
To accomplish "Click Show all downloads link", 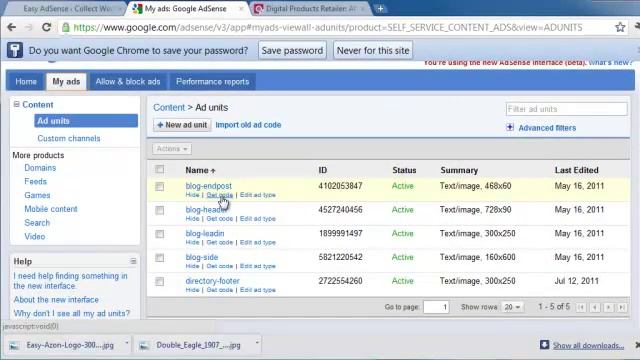I will pyautogui.click(x=588, y=346).
